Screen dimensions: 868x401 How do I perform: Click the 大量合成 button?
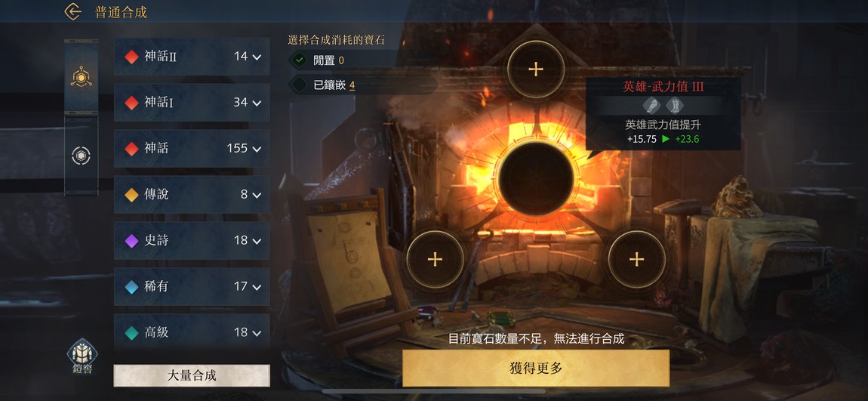pyautogui.click(x=192, y=375)
